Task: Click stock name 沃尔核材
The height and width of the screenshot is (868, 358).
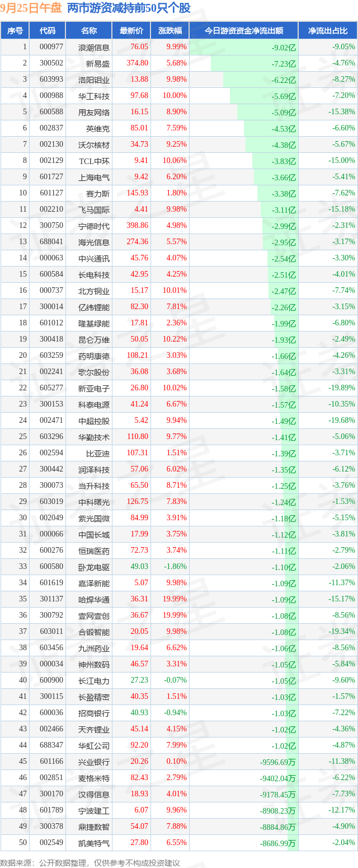Action: pos(94,145)
